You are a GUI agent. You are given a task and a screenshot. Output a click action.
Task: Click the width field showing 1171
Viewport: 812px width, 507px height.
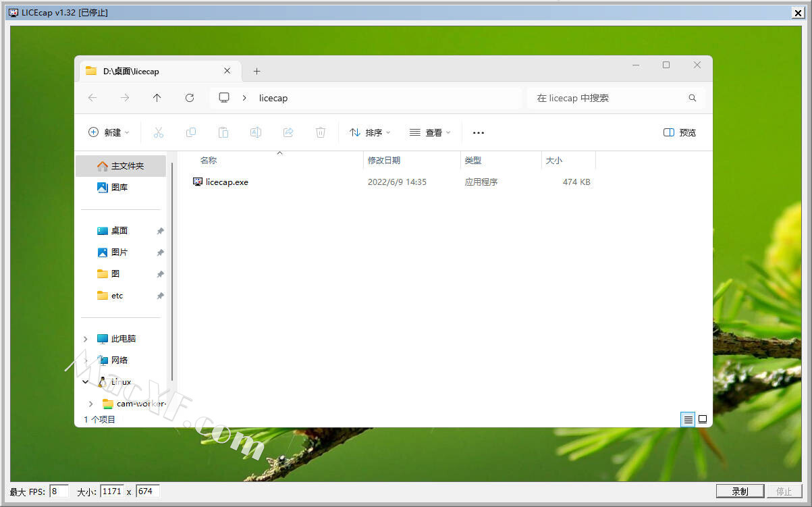pyautogui.click(x=112, y=491)
